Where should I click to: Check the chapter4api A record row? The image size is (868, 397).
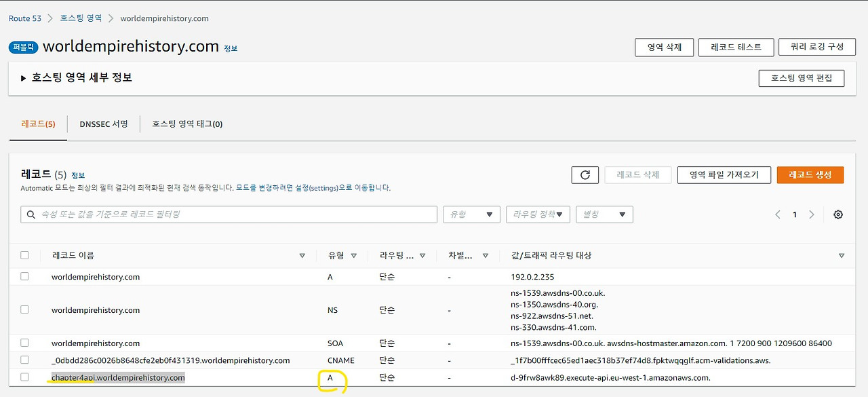(x=25, y=377)
